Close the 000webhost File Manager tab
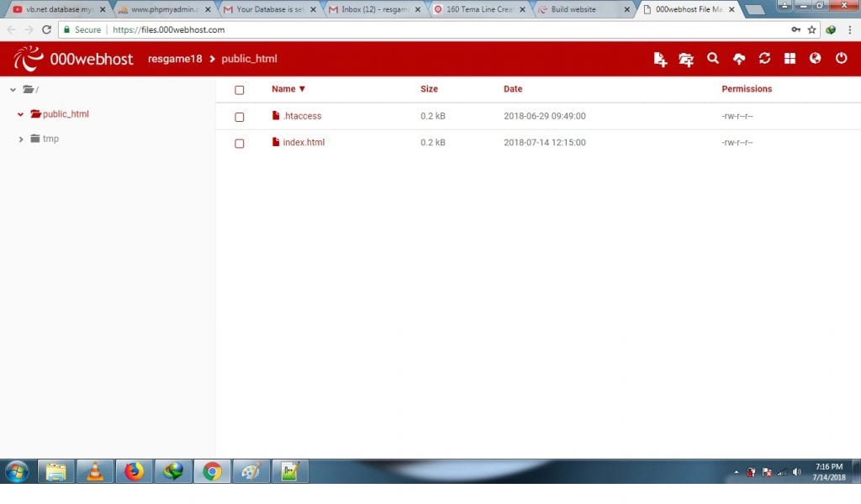 click(732, 9)
